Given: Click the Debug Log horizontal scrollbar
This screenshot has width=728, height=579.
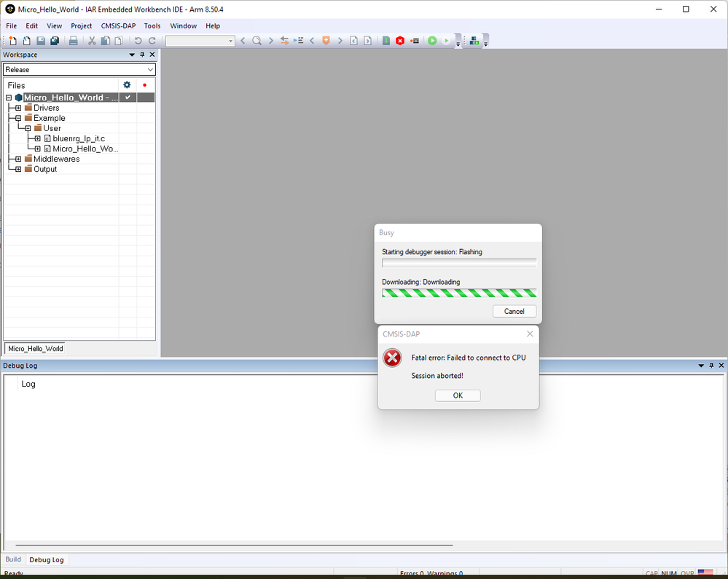Looking at the screenshot, I should click(x=234, y=545).
